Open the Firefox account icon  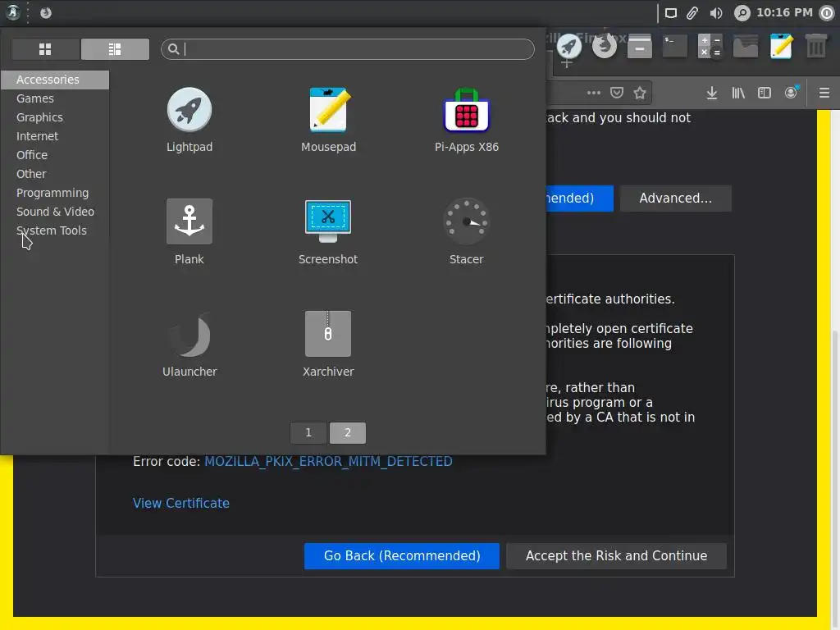pyautogui.click(x=792, y=94)
